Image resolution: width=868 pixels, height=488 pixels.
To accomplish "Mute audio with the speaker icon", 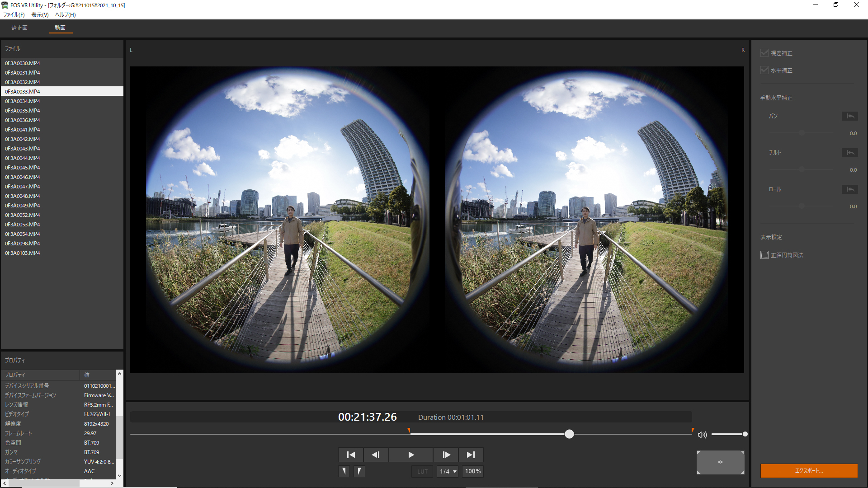I will pyautogui.click(x=702, y=435).
